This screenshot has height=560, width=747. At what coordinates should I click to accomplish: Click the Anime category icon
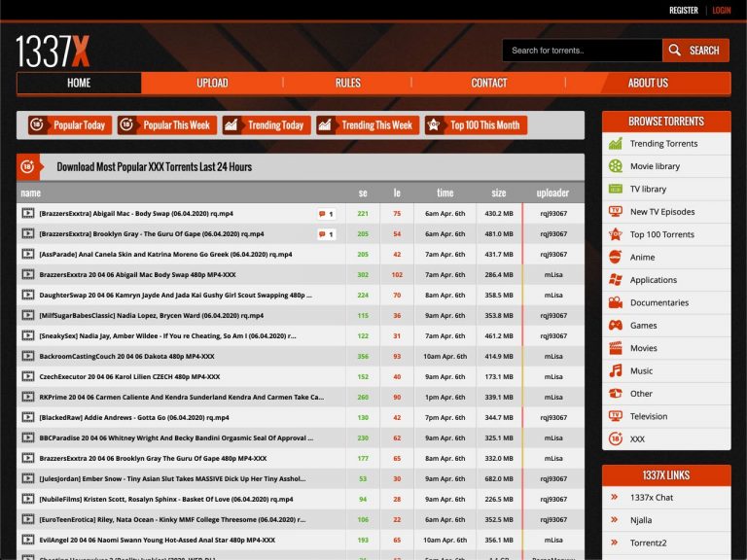coord(615,257)
